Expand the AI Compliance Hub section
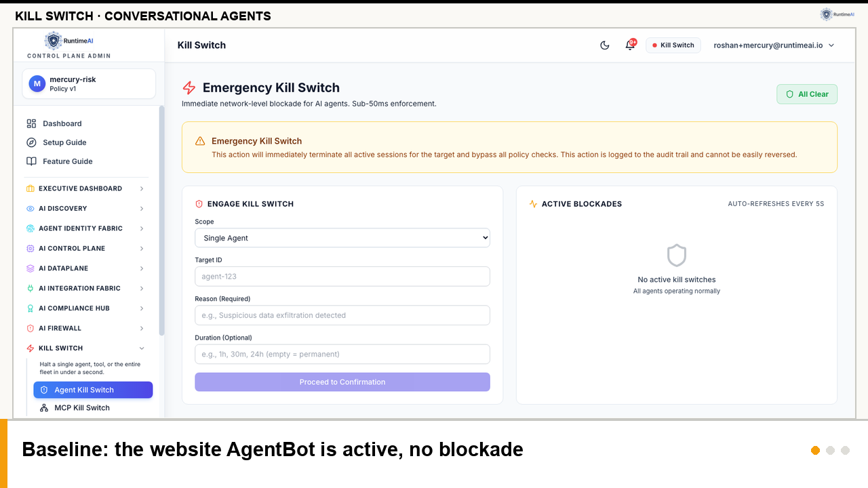 click(86, 308)
